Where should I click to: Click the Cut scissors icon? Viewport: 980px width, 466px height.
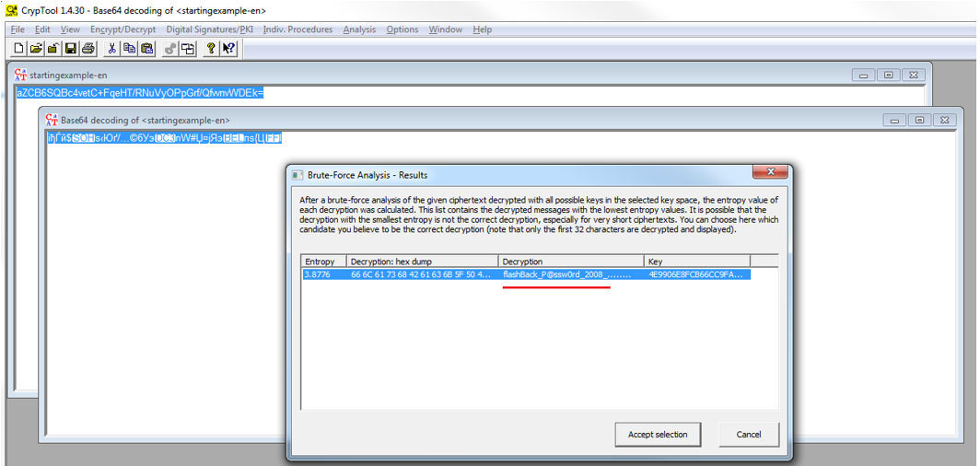tap(112, 49)
